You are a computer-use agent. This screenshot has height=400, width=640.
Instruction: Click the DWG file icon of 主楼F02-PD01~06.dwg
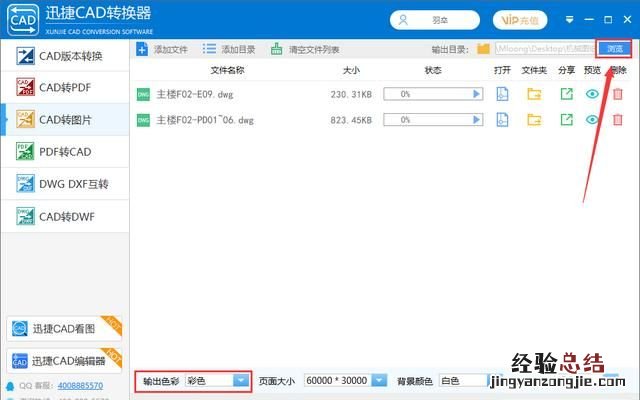pyautogui.click(x=143, y=120)
